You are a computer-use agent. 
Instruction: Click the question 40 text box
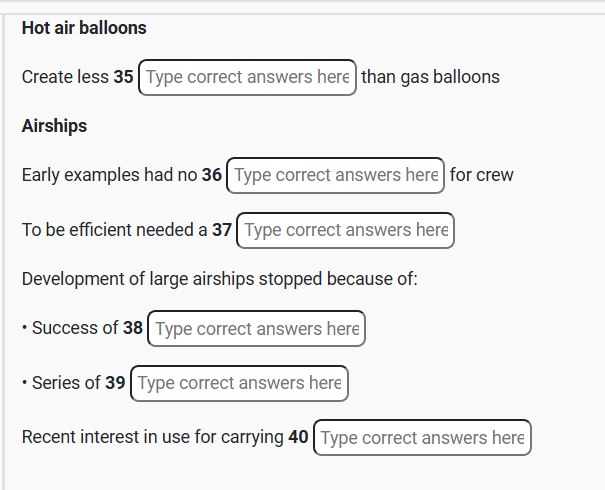coord(422,438)
